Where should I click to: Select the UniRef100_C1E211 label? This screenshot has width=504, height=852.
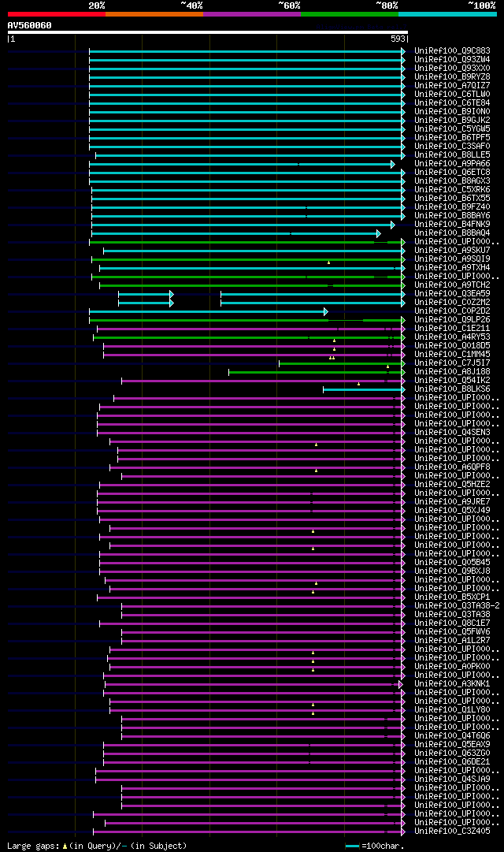[x=452, y=329]
